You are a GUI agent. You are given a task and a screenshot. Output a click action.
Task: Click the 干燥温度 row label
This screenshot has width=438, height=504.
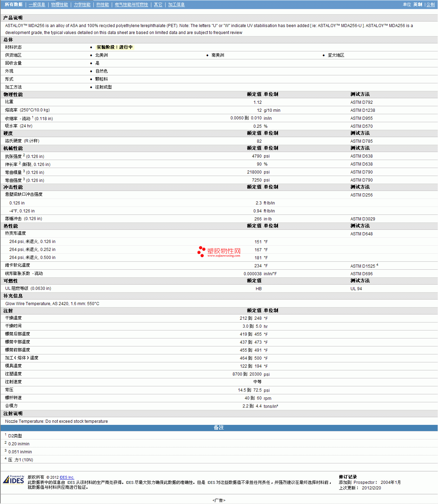tap(13, 318)
